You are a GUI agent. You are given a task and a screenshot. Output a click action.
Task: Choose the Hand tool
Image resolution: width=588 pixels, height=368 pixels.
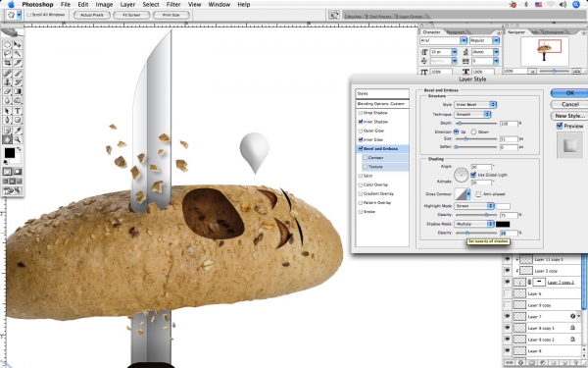click(x=8, y=139)
